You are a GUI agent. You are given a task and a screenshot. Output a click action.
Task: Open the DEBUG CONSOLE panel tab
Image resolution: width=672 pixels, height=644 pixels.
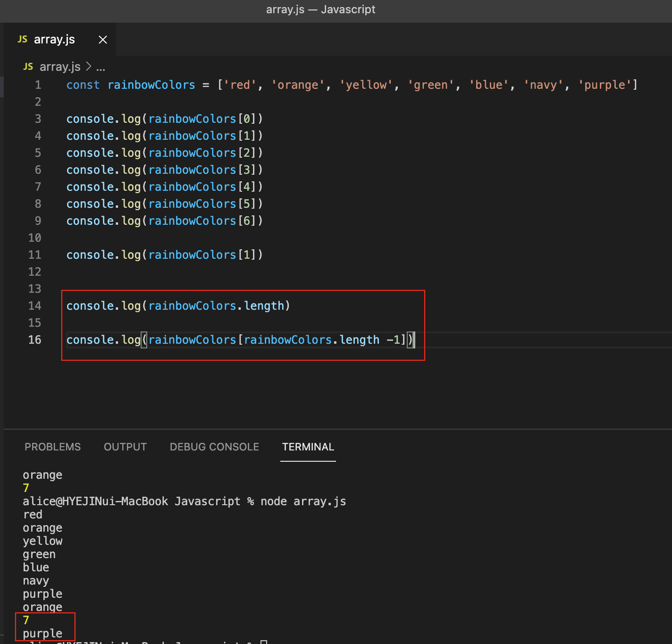214,447
